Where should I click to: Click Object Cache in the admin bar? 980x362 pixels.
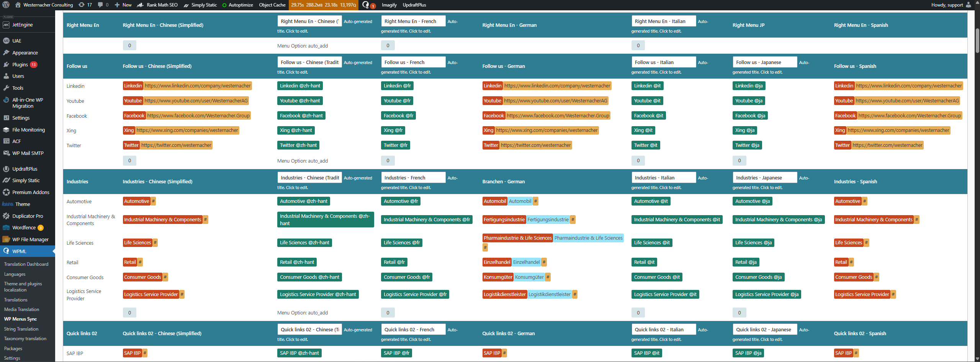point(272,5)
